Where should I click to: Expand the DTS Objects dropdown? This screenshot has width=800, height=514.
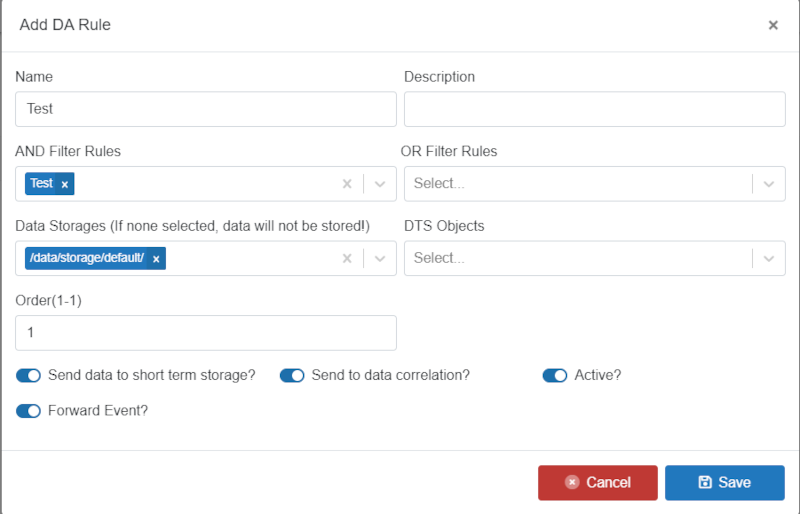click(x=595, y=258)
